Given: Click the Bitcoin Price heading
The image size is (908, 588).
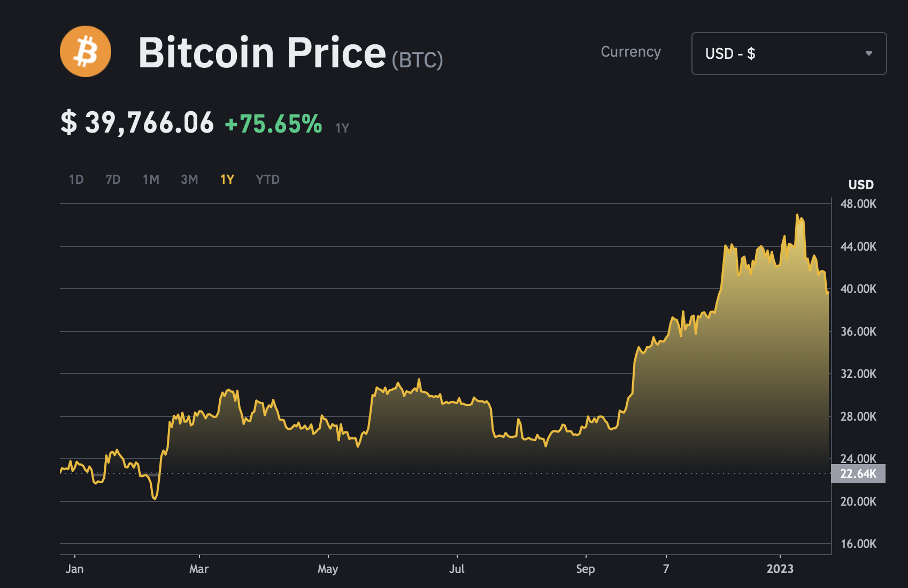Looking at the screenshot, I should pos(261,53).
